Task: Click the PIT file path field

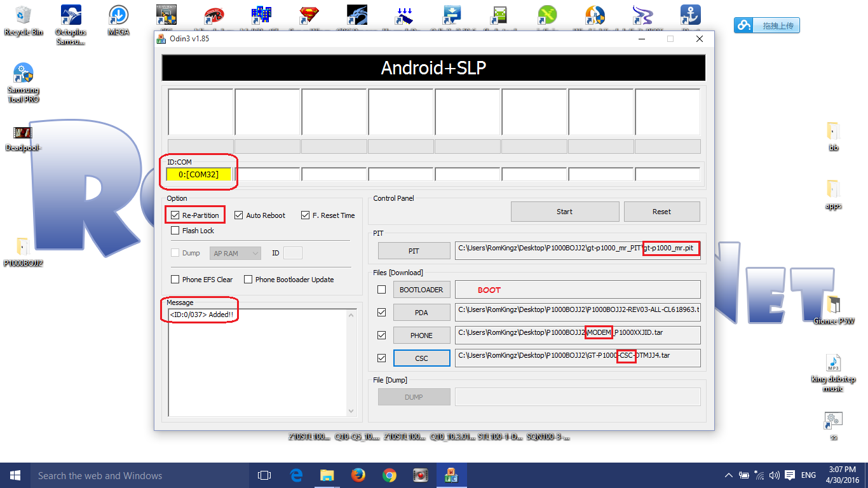Action: (x=578, y=251)
